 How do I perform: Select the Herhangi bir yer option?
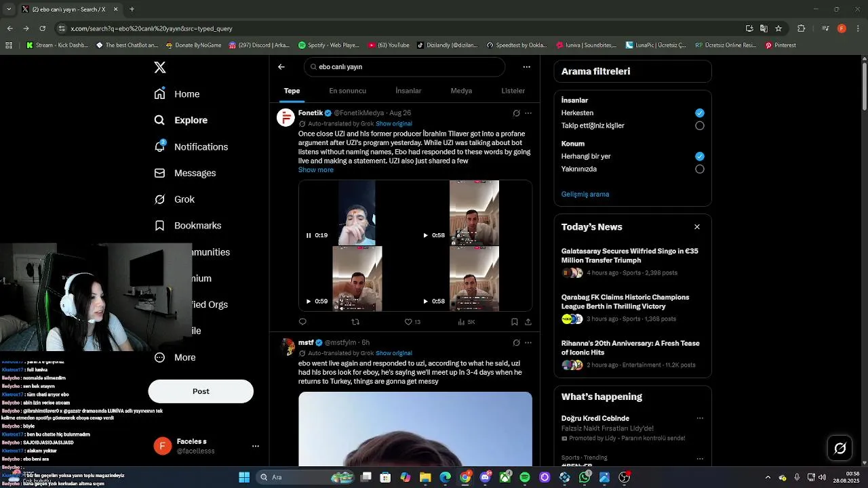700,157
